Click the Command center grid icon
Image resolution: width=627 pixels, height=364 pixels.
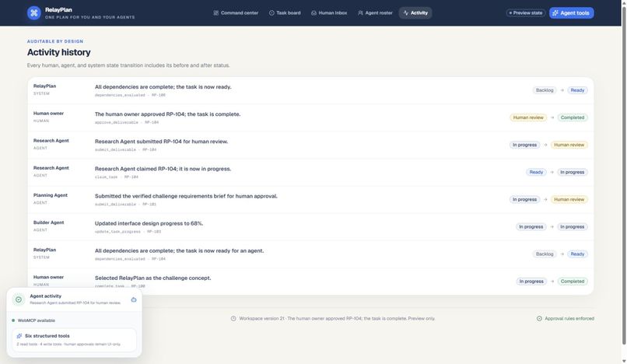click(x=216, y=12)
